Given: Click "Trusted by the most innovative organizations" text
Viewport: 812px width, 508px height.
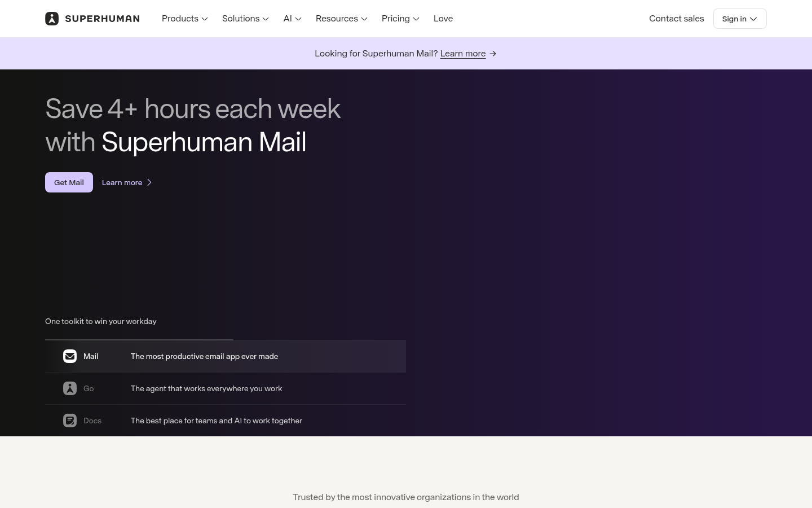Looking at the screenshot, I should (382, 497).
